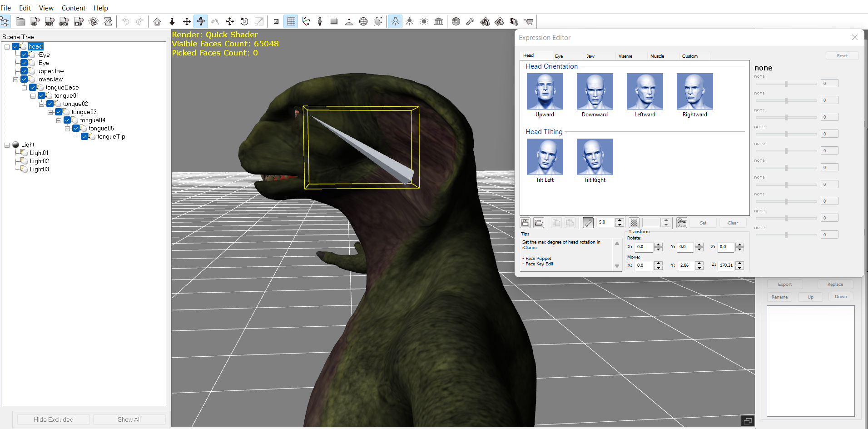Viewport: 868px width, 429px height.
Task: Click the Export OBJ icon
Action: (79, 21)
